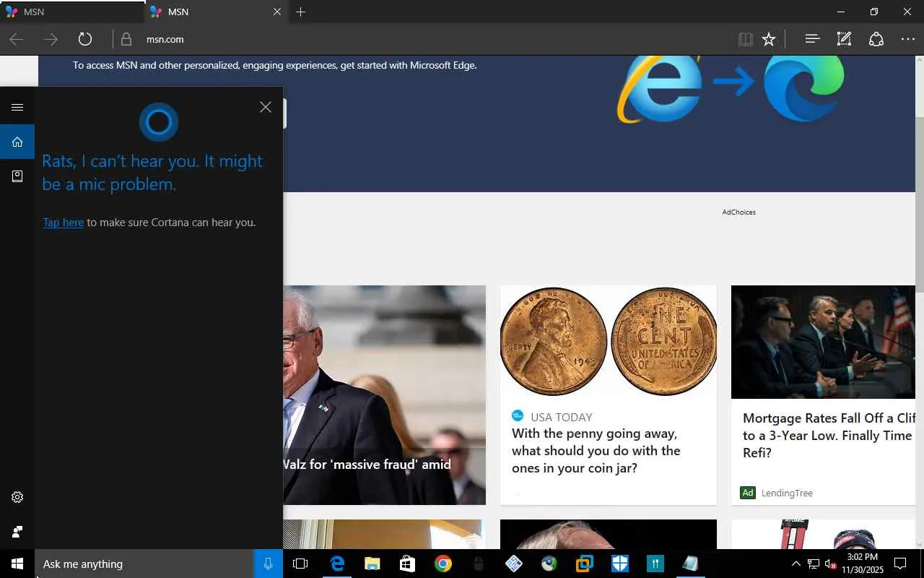
Task: Open network status tray icon
Action: click(814, 564)
